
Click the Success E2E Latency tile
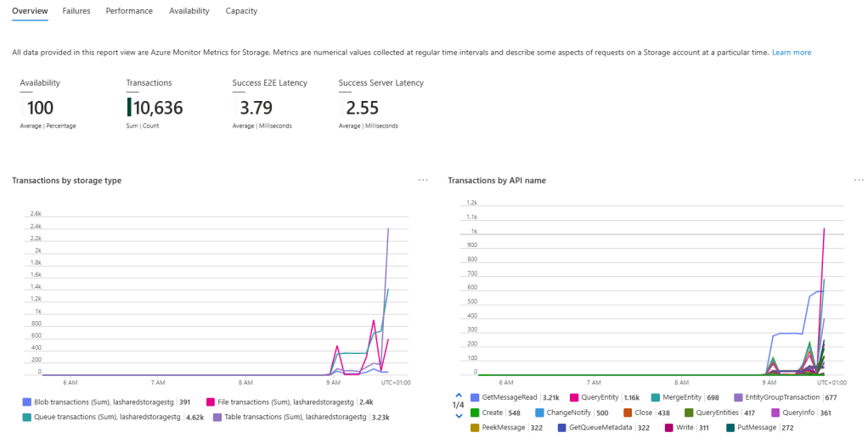point(269,103)
